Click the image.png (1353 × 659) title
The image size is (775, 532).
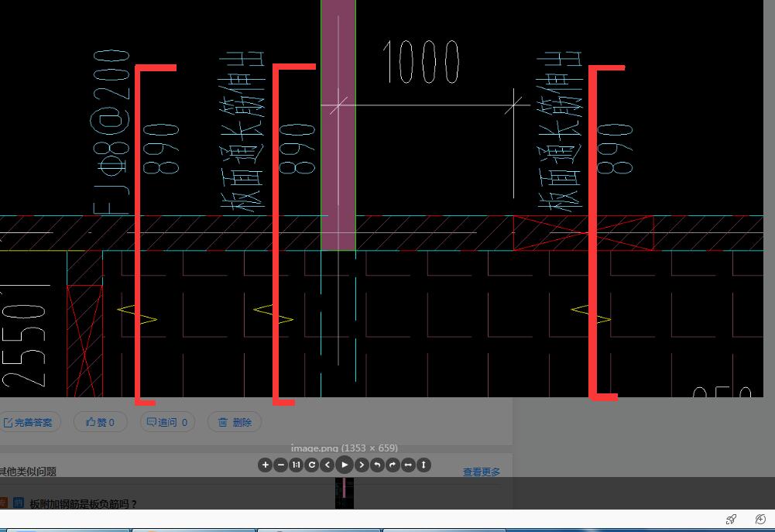click(345, 448)
